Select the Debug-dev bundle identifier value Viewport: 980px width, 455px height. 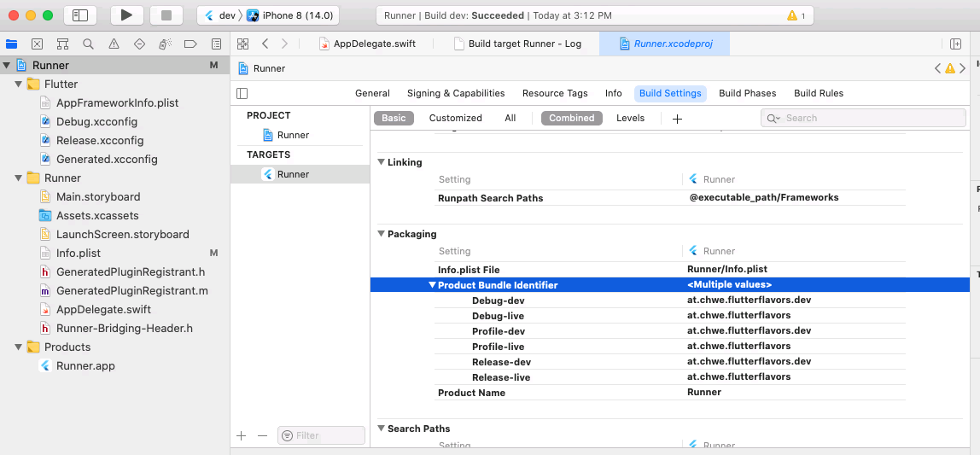(x=750, y=300)
